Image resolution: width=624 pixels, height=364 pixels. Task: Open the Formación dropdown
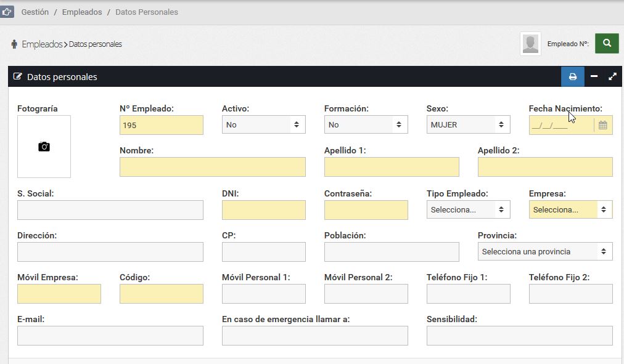click(366, 125)
